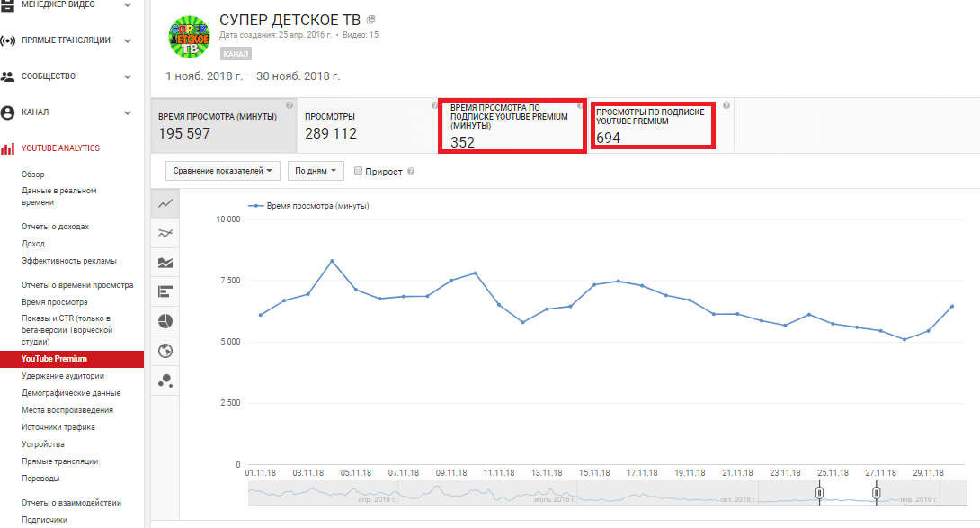Select the pie chart icon
Screen dimensions: 980x528
pos(165,321)
